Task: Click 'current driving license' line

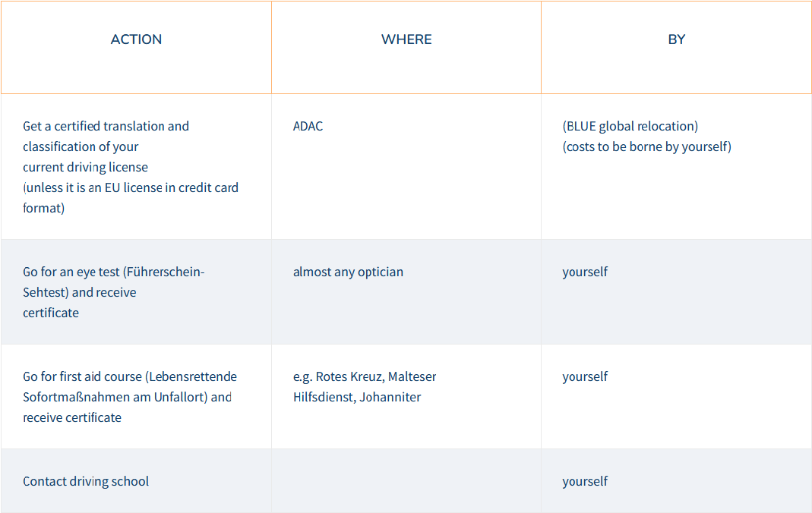Action: [85, 167]
